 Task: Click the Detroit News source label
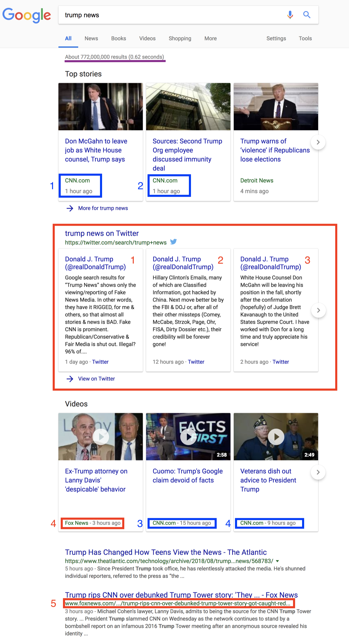(257, 180)
